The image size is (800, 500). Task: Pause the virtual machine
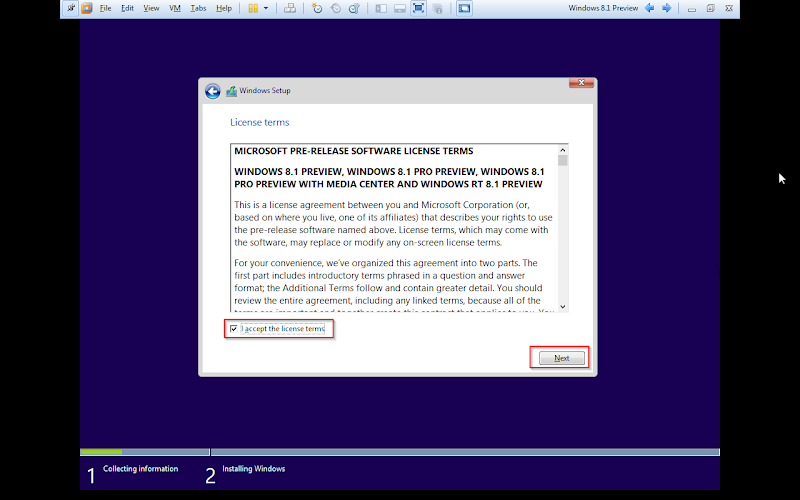coord(253,8)
